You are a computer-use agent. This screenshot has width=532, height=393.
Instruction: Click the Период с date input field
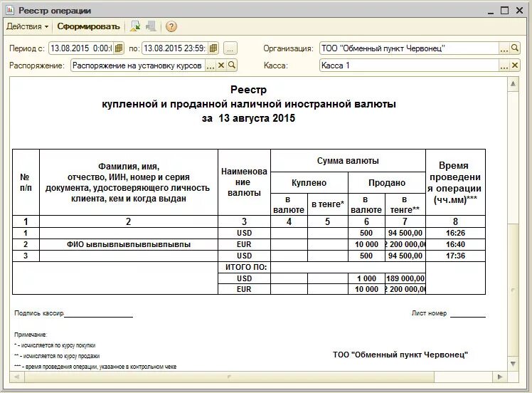(81, 48)
